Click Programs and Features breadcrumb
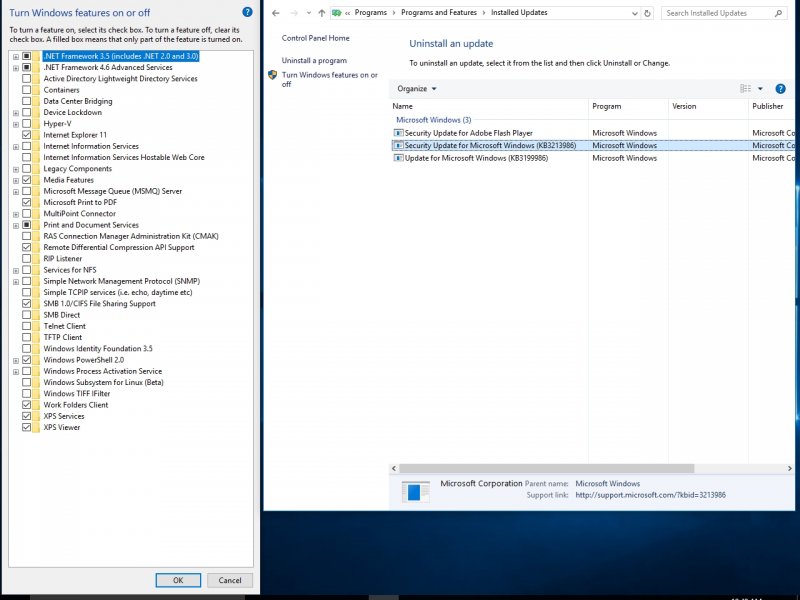The image size is (800, 600). click(439, 13)
